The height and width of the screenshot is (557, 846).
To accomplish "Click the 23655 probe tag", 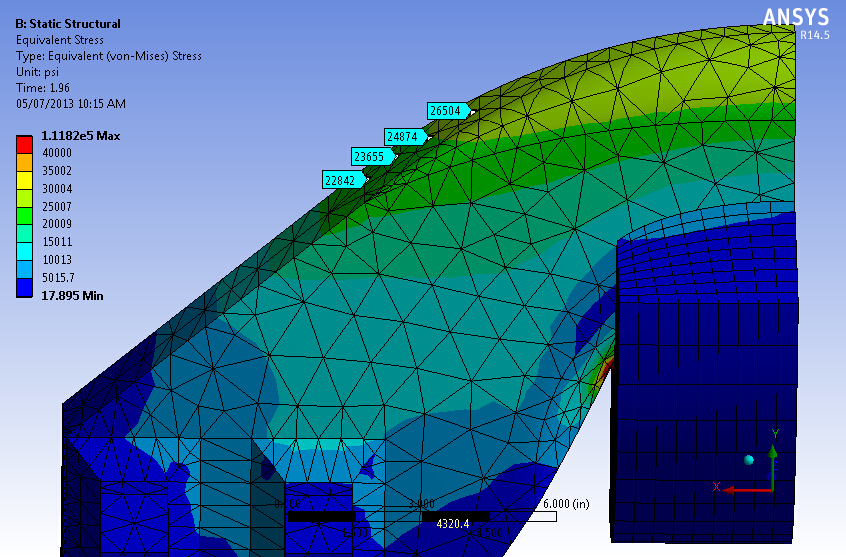I will pos(370,156).
